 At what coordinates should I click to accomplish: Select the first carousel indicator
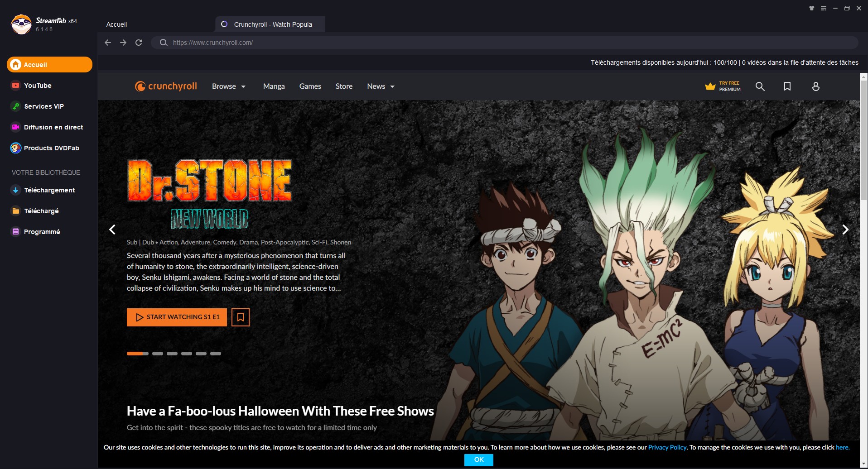(138, 354)
